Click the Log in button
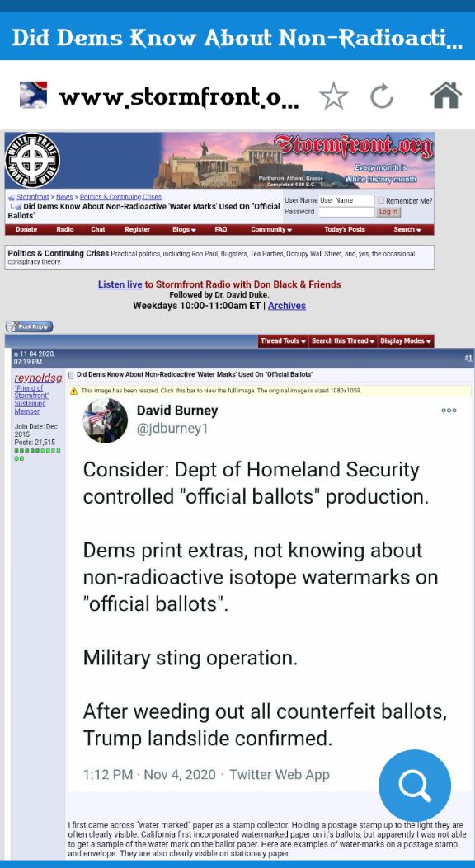 (388, 212)
